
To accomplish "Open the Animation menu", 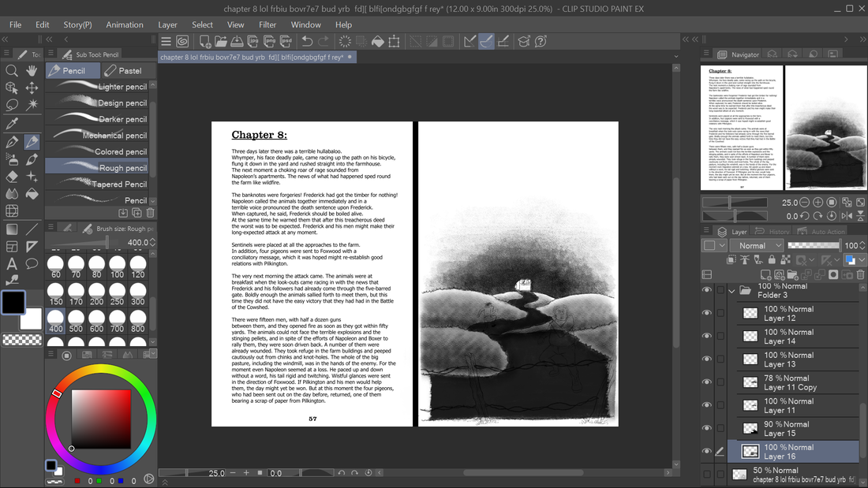I will [x=125, y=25].
